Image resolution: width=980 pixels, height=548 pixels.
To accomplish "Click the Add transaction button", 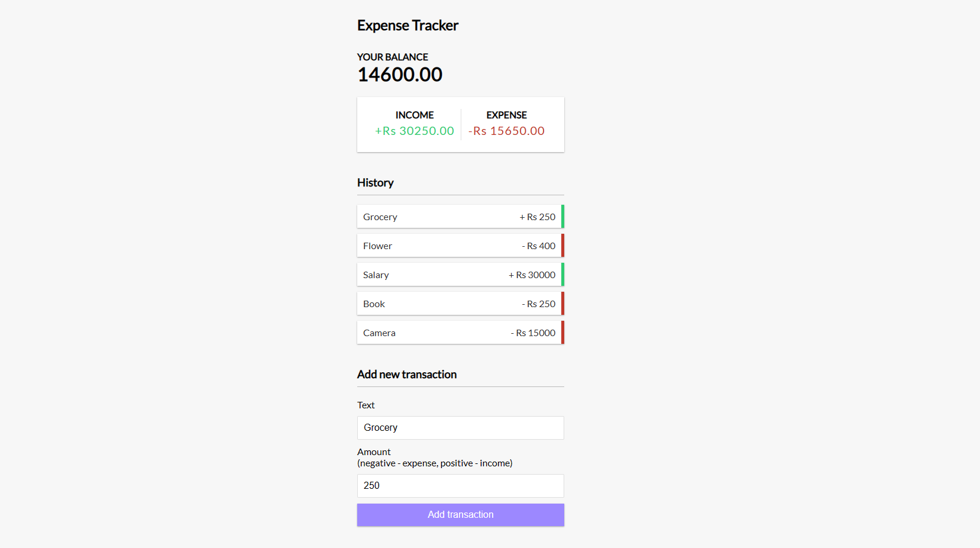I will (460, 514).
